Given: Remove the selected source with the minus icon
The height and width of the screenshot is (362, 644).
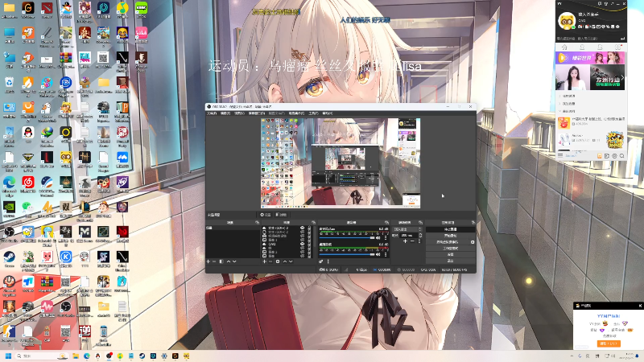Looking at the screenshot, I should click(270, 261).
